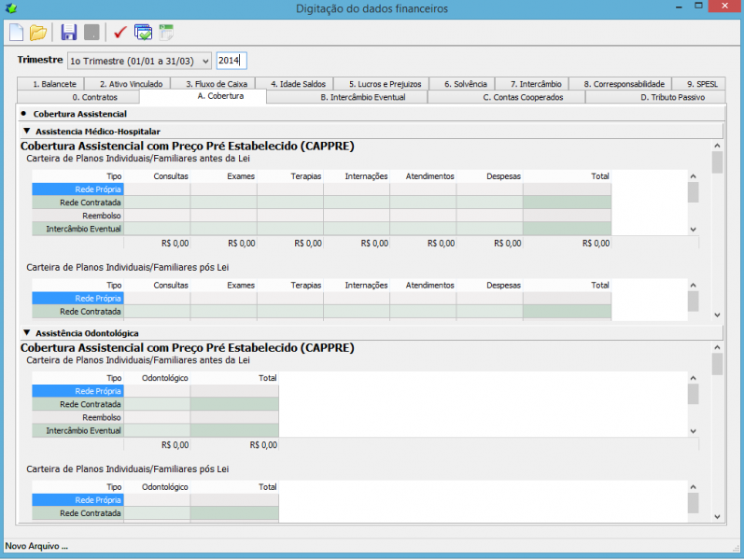Click scroll down arrow of Médico-Hospitalar section
Image resolution: width=744 pixels, height=560 pixels.
pos(717,315)
